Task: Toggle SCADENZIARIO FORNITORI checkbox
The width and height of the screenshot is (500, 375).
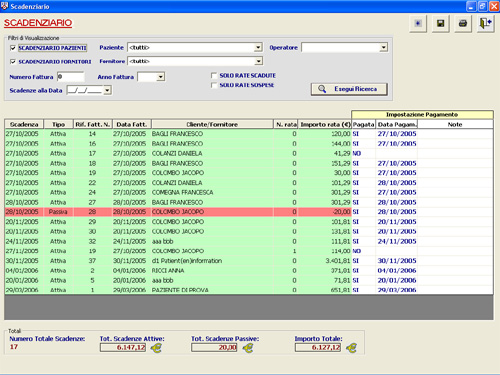Action: (13, 62)
